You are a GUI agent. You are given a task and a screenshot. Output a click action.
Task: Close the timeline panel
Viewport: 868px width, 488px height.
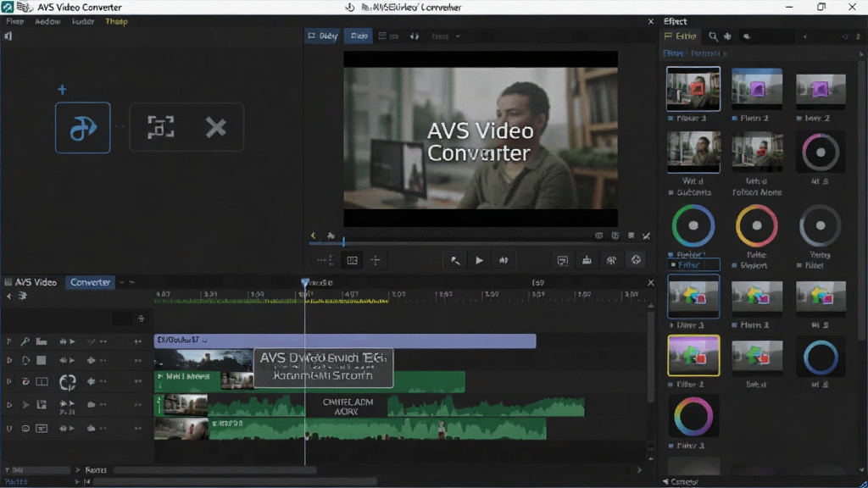tap(650, 283)
